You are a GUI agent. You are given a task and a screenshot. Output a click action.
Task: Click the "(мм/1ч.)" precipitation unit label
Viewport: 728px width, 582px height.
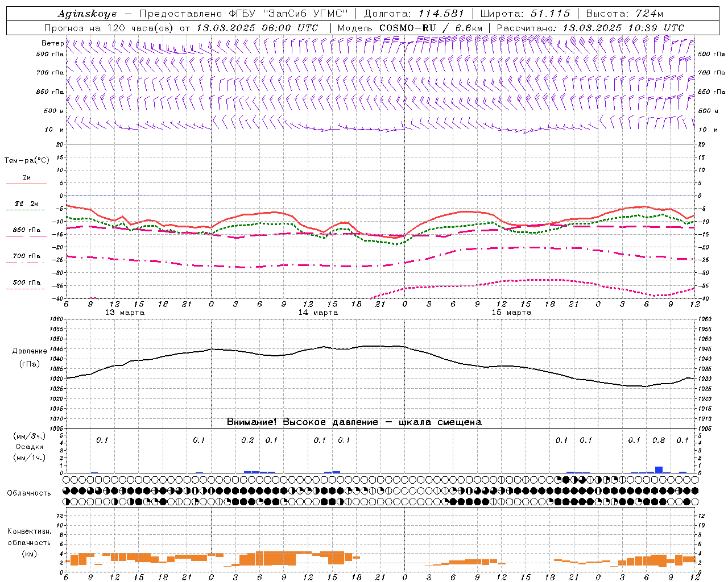[x=30, y=458]
